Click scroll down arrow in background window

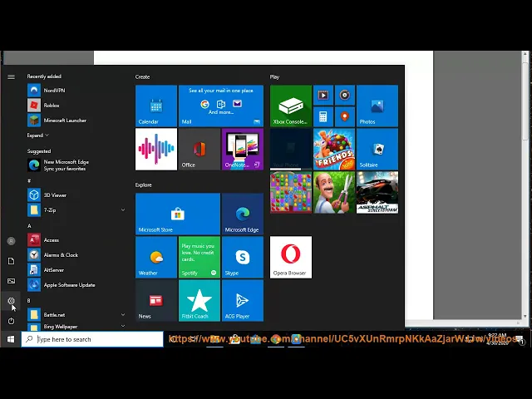[525, 316]
